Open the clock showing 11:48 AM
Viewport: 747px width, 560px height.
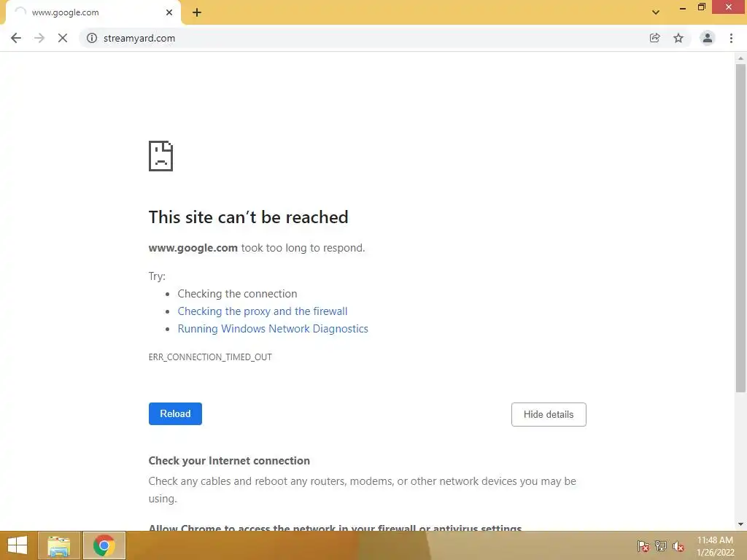click(716, 546)
